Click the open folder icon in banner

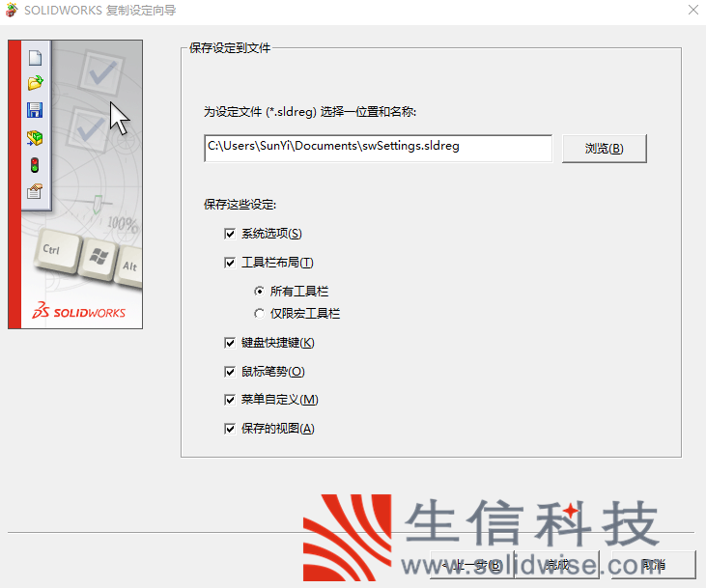pos(35,83)
